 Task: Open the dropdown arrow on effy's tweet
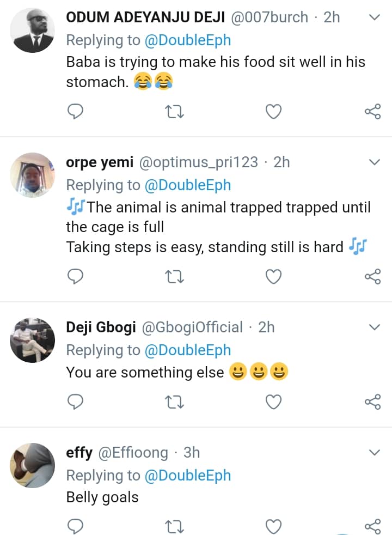[374, 452]
